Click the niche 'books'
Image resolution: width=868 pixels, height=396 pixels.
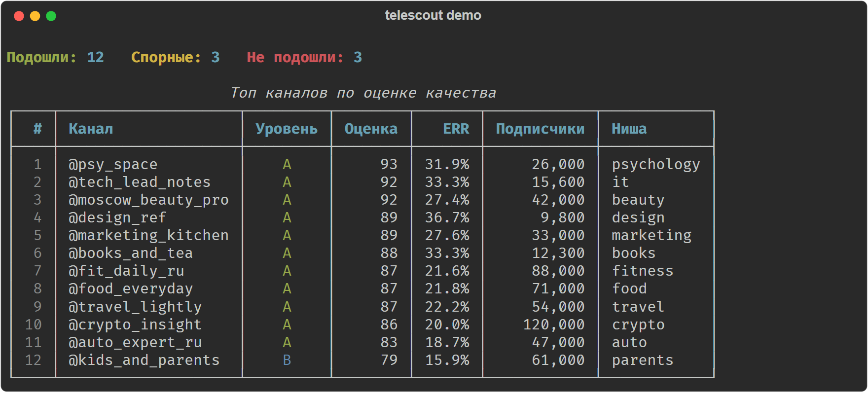[x=634, y=253]
